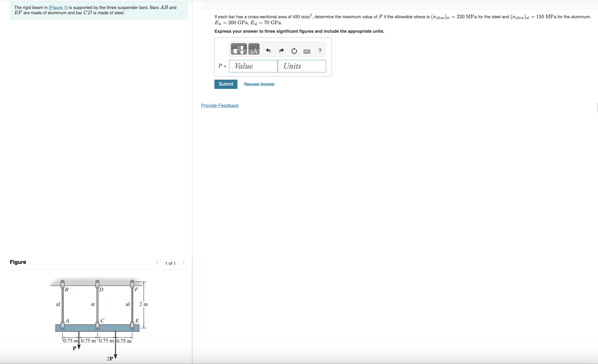Go to the next figure
The image size is (598, 364).
[183, 263]
